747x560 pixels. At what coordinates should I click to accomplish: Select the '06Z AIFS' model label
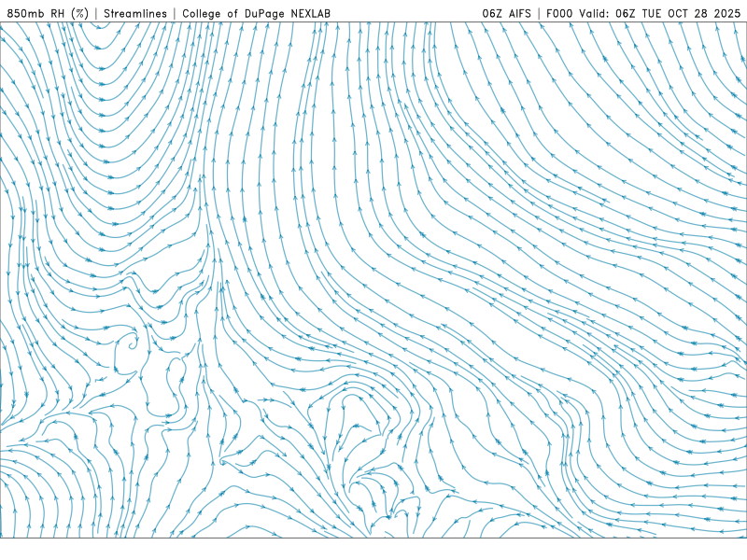click(x=506, y=14)
